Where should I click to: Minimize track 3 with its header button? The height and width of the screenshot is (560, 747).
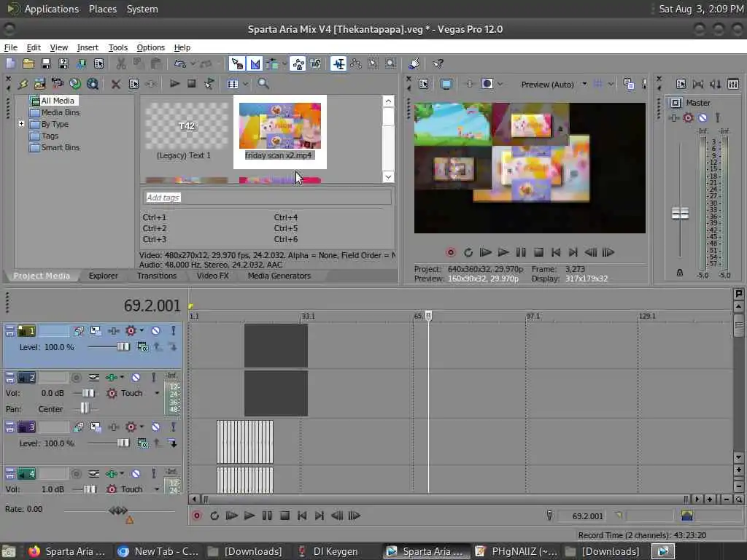[10, 427]
